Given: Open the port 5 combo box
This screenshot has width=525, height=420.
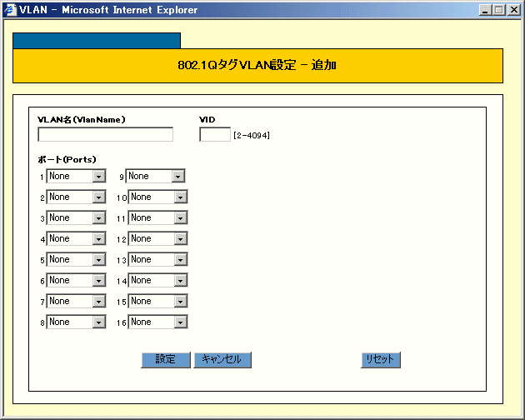Looking at the screenshot, I should pyautogui.click(x=76, y=260).
